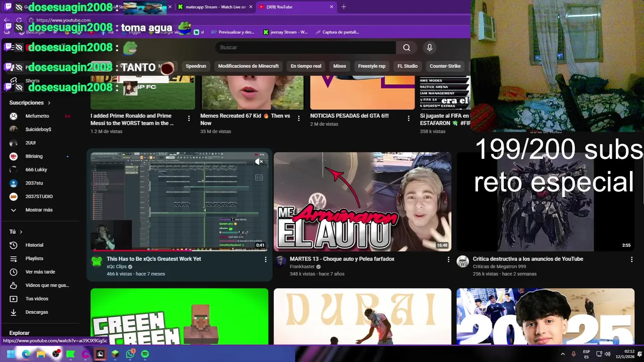The image size is (644, 362).
Task: Open the xQc Clips channel avatar
Action: 97,261
